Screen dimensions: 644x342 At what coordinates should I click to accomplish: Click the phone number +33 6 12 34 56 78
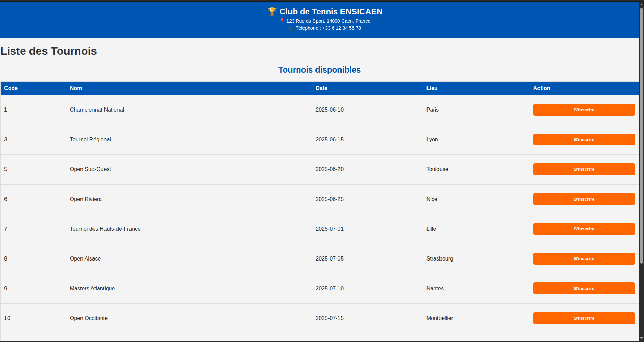[x=342, y=28]
